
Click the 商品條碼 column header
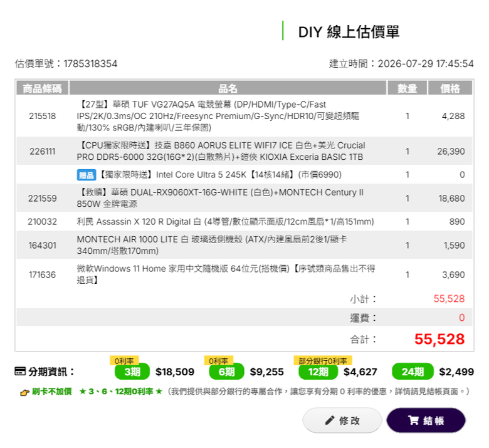(x=42, y=88)
